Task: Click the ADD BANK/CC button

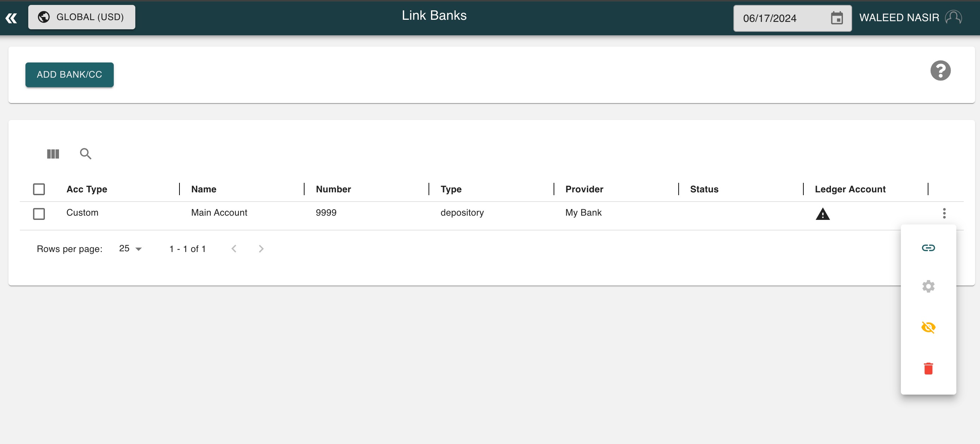Action: pos(69,74)
